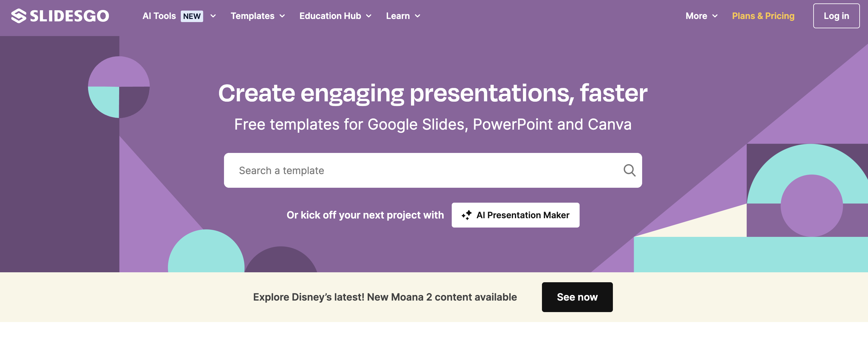Viewport: 868px width, 350px height.
Task: Launch the AI Presentation Maker
Action: click(516, 215)
